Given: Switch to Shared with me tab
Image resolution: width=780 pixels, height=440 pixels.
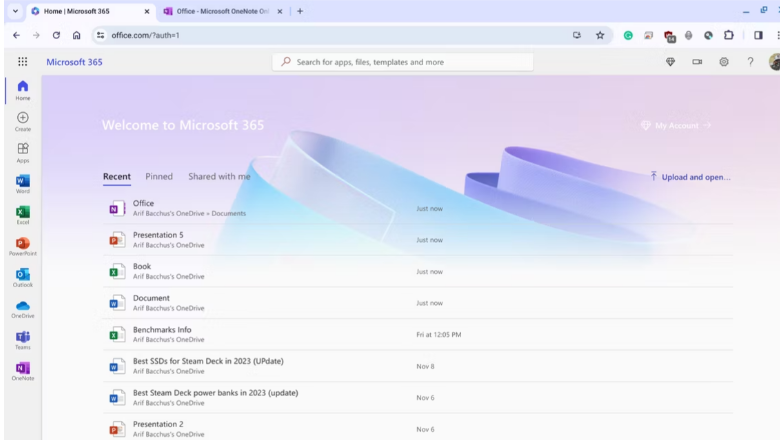Looking at the screenshot, I should tap(219, 176).
